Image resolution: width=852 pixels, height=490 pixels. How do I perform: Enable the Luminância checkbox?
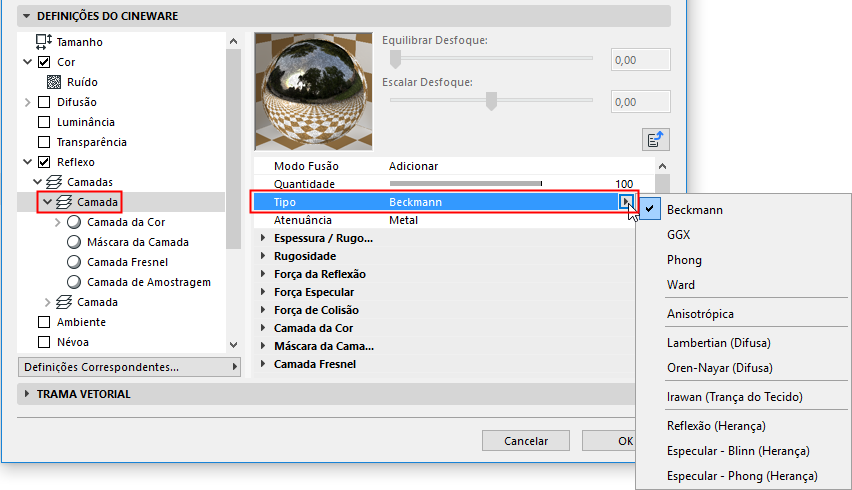click(44, 122)
